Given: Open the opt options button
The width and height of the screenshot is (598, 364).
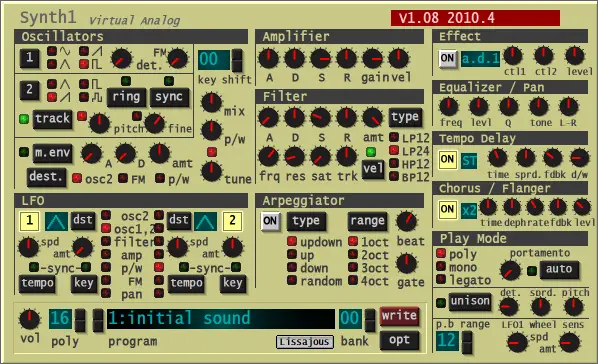Looking at the screenshot, I should [x=399, y=340].
